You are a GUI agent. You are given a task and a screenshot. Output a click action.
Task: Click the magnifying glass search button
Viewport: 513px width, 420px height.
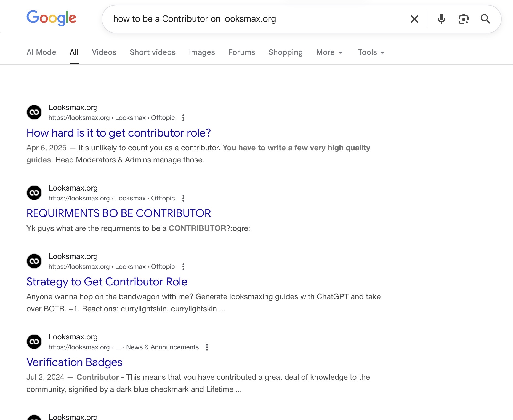pos(485,19)
